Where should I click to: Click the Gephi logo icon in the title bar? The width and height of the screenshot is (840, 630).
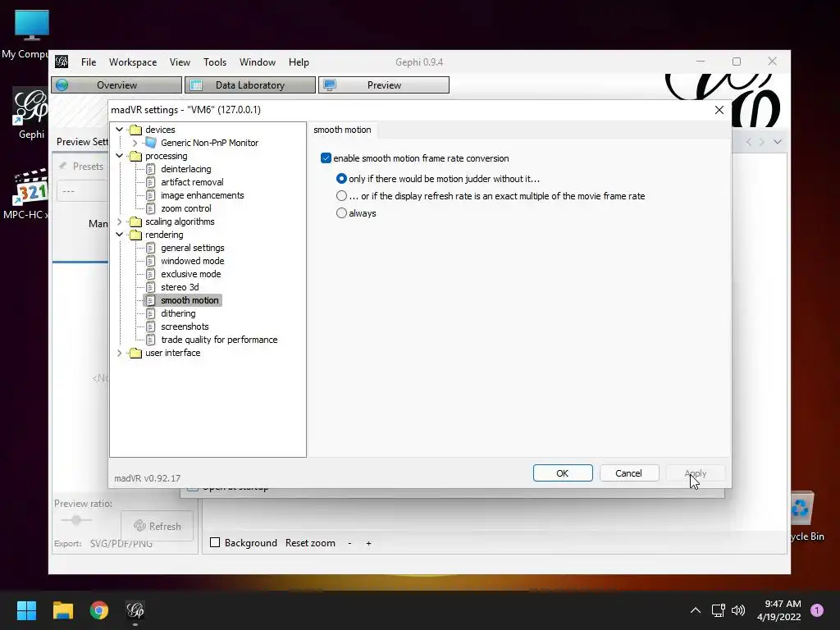tap(62, 62)
